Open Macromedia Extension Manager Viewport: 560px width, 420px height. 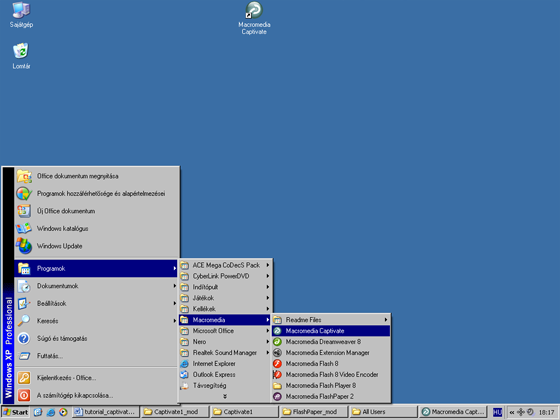331,352
